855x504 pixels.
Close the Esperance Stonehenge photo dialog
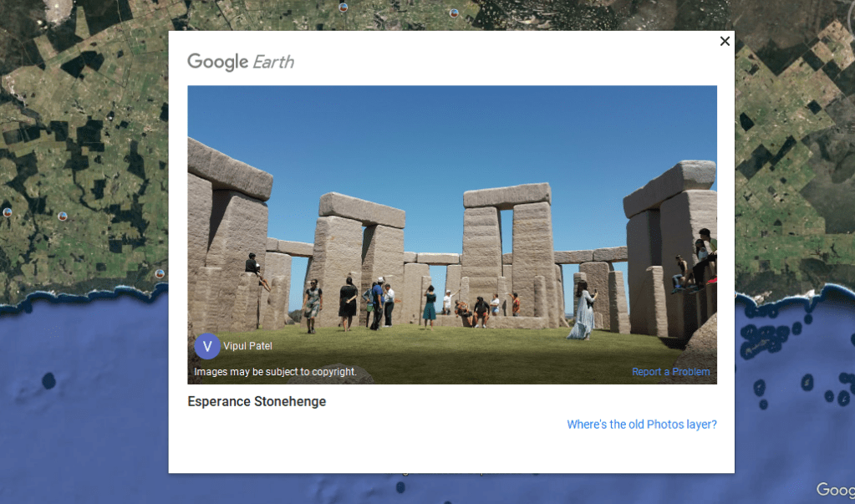(725, 42)
